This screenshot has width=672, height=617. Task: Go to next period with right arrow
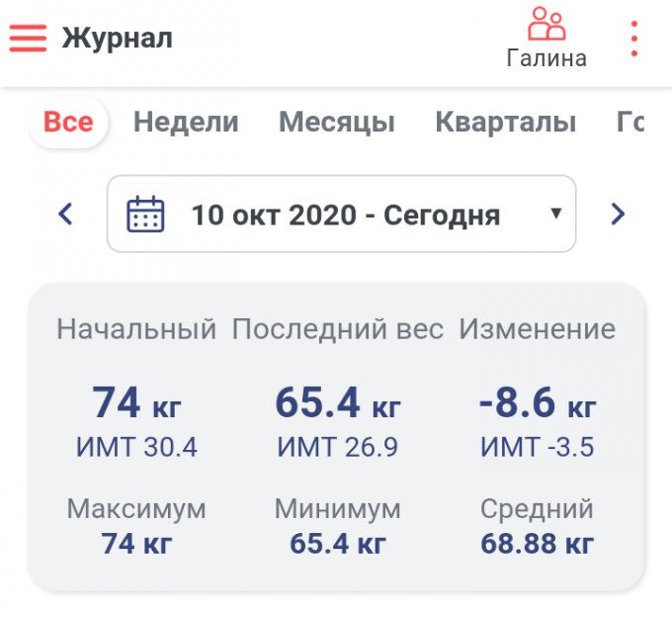click(x=618, y=214)
